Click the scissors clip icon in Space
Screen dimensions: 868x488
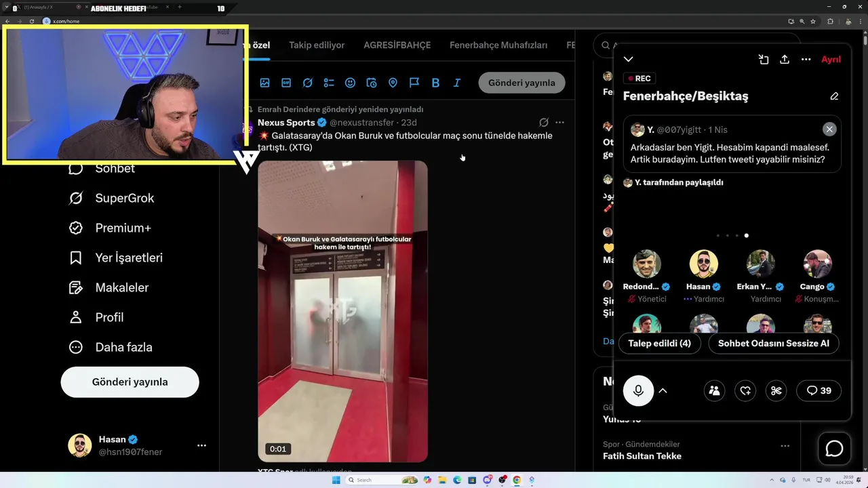point(776,390)
